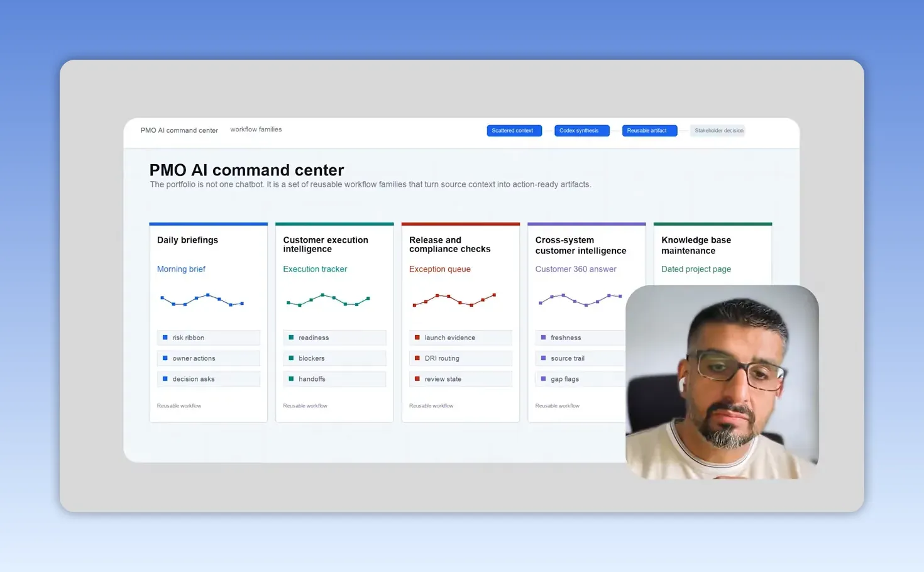Click Reusable workflow under Release and compliance
This screenshot has height=572, width=924.
pyautogui.click(x=431, y=406)
